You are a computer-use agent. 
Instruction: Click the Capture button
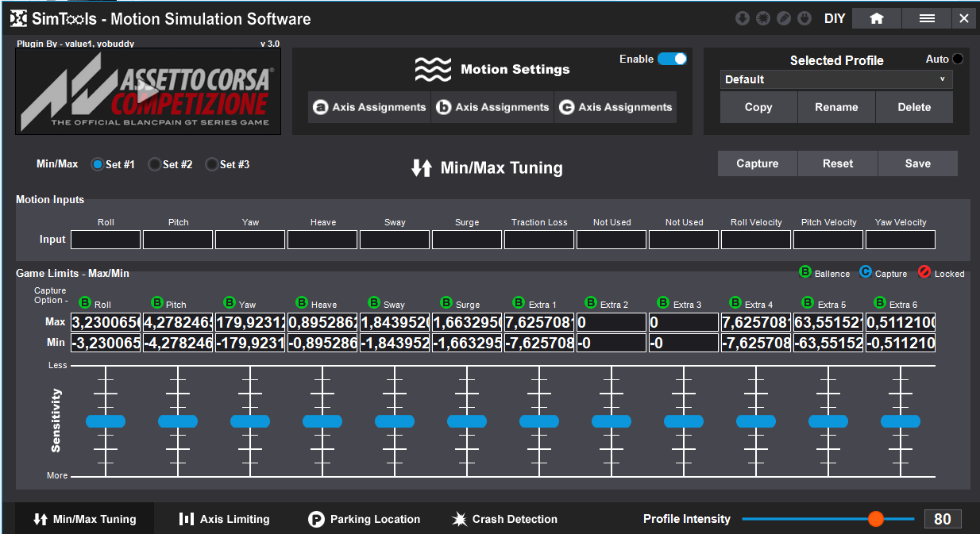(757, 163)
